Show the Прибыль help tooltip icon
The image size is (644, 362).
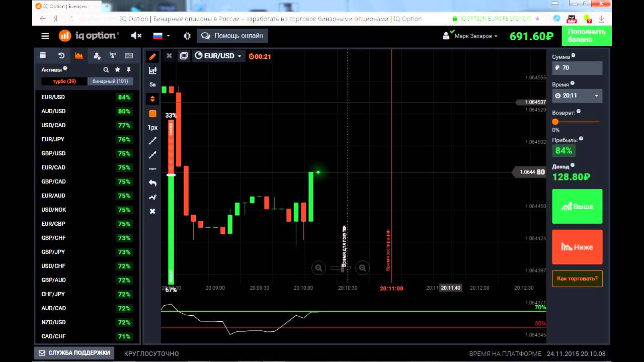tap(581, 139)
